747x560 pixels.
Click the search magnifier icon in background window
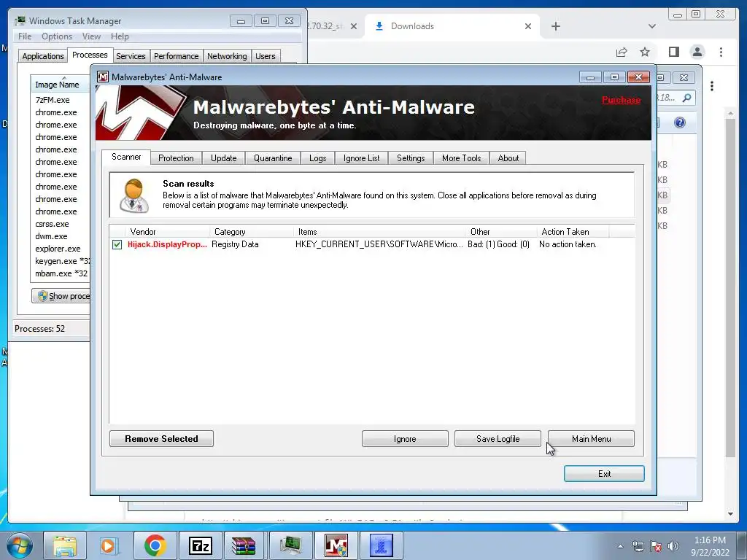pos(686,98)
